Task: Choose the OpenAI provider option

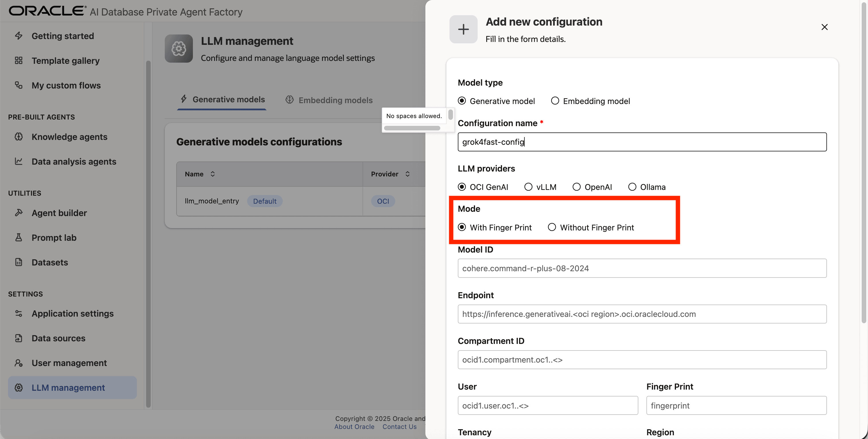Action: coord(576,187)
